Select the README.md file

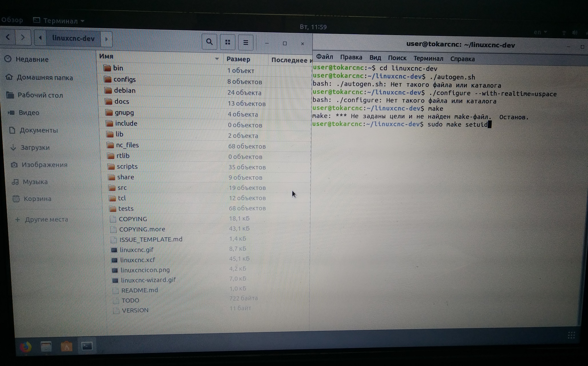point(139,290)
